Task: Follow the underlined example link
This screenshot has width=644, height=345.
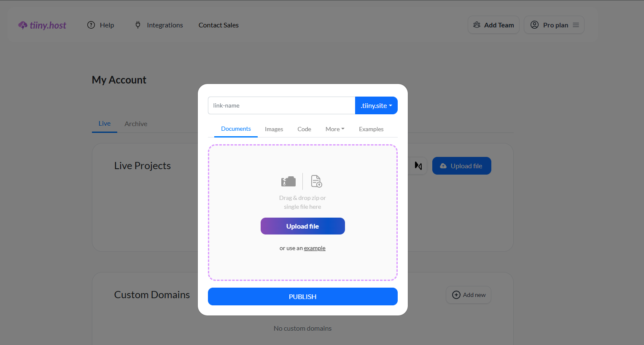Action: point(315,248)
